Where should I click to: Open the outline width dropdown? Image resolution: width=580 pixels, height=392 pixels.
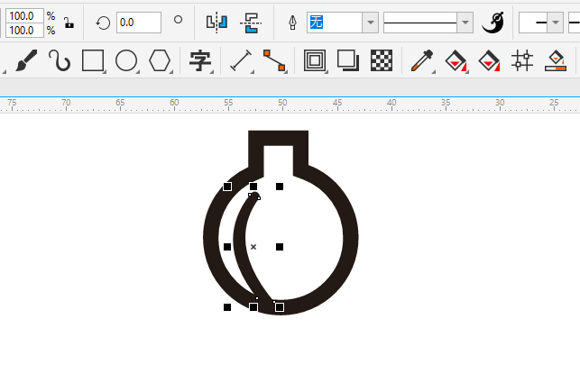tap(370, 23)
